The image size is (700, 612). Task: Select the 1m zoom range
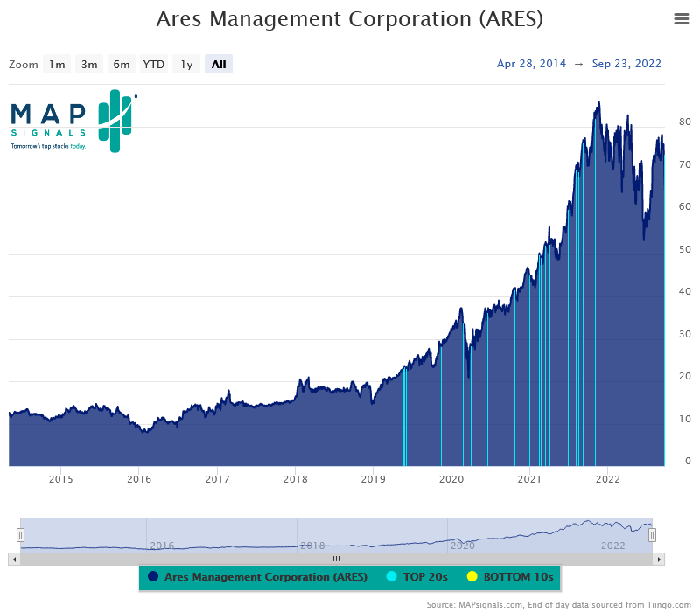click(57, 64)
